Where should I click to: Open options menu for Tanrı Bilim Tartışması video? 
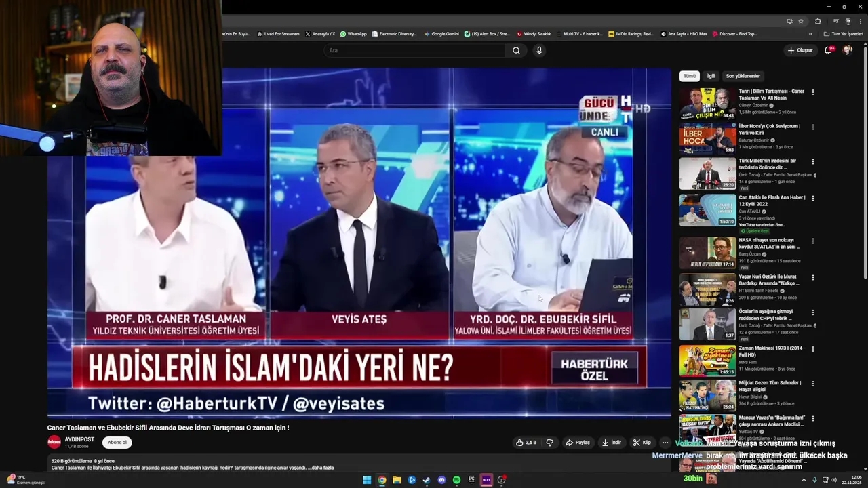(813, 92)
